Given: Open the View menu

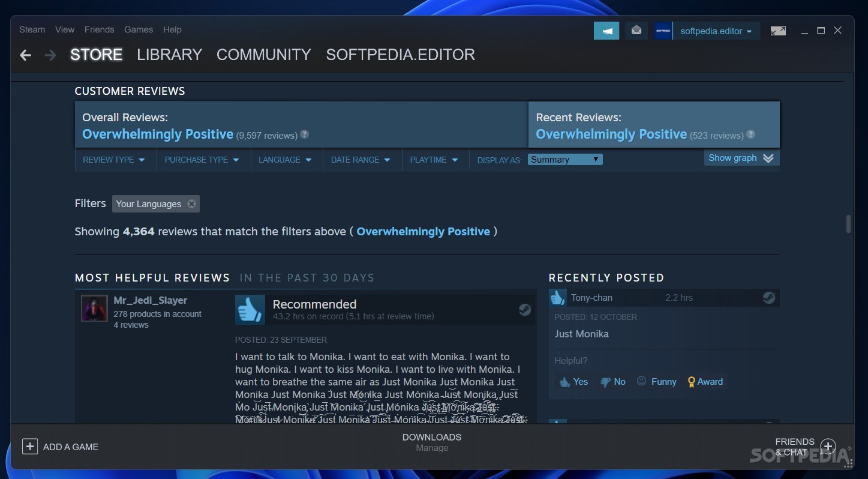Looking at the screenshot, I should coord(65,29).
